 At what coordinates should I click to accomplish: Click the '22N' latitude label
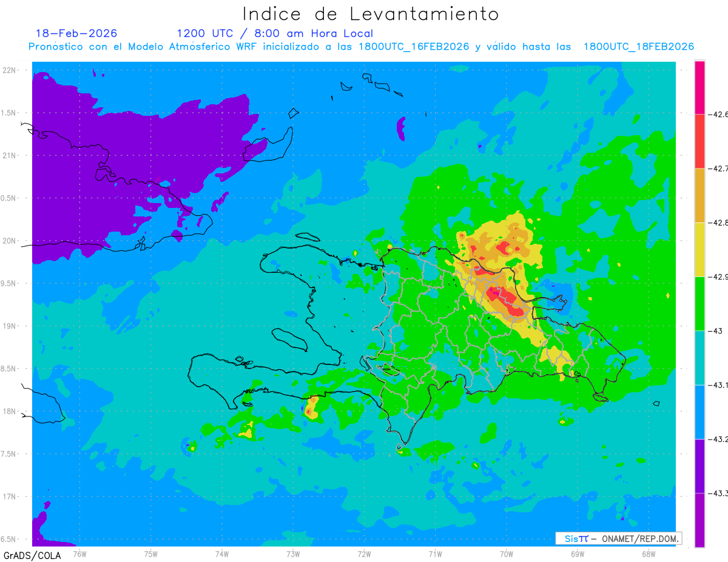pos(10,70)
